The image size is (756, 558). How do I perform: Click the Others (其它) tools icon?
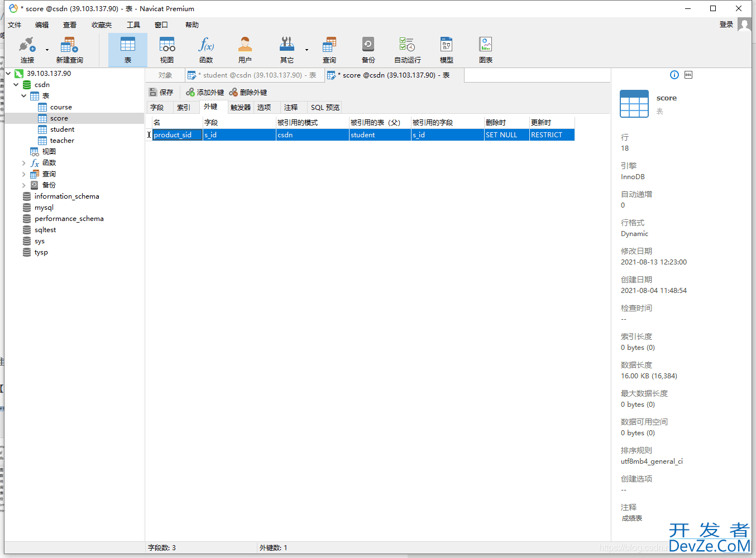click(287, 50)
